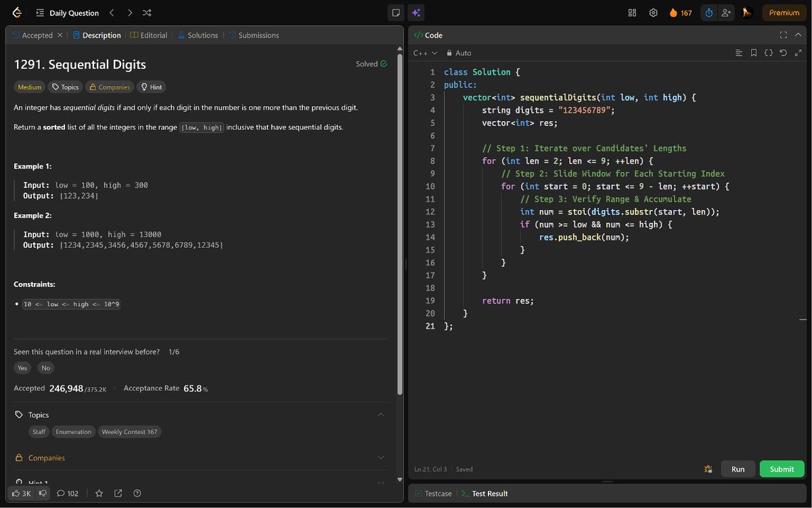Open the help question mark icon
812x508 pixels.
pyautogui.click(x=137, y=493)
